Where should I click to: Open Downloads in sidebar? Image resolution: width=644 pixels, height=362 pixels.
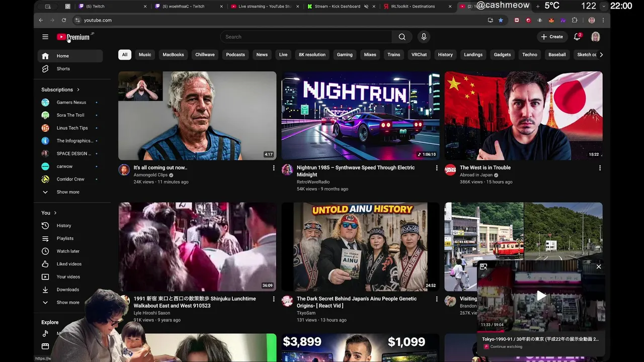pos(70,290)
